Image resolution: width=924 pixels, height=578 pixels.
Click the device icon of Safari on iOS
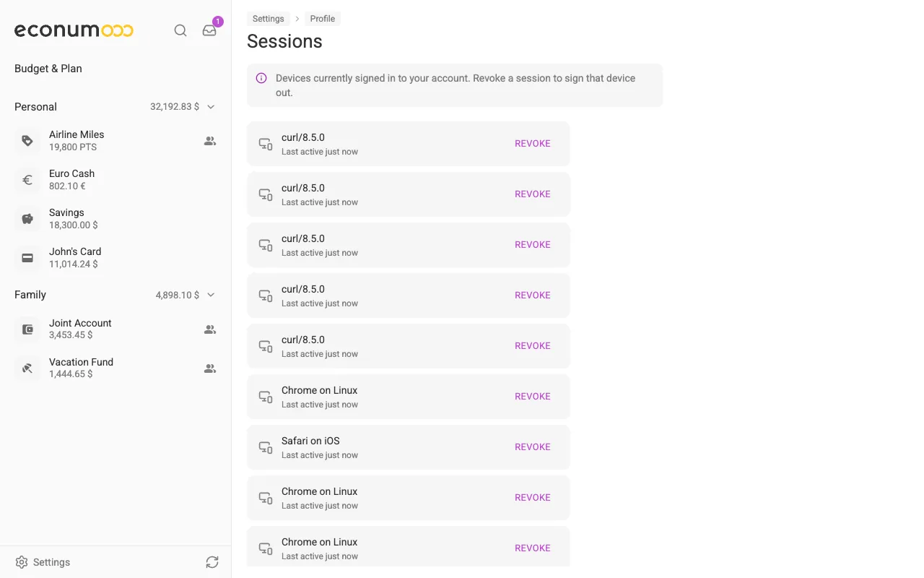(x=266, y=447)
